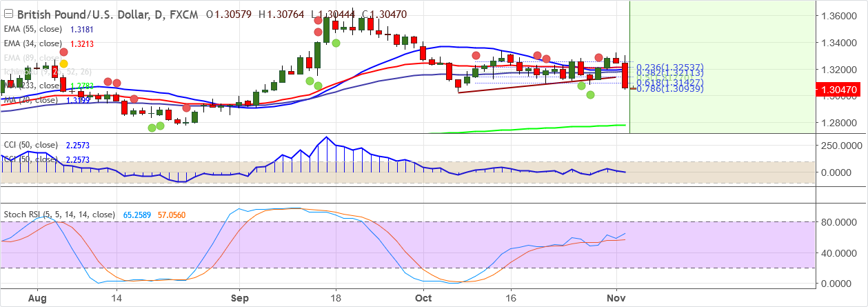Image resolution: width=868 pixels, height=307 pixels.
Task: Select the MA (233, close) legend entry
Action: click(32, 86)
